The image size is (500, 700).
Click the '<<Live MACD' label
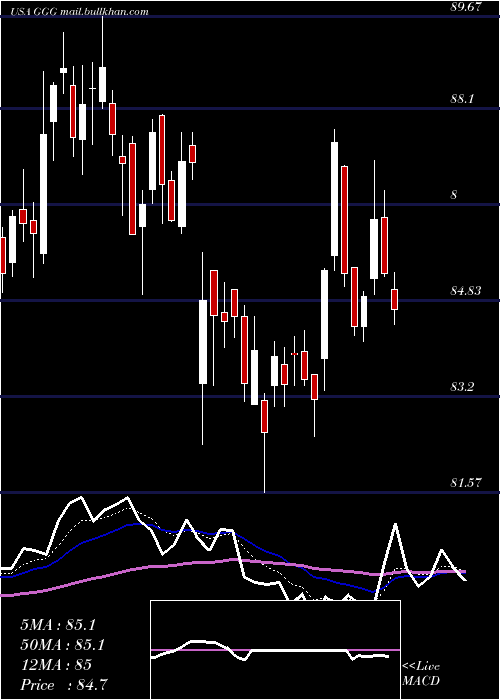pyautogui.click(x=421, y=673)
